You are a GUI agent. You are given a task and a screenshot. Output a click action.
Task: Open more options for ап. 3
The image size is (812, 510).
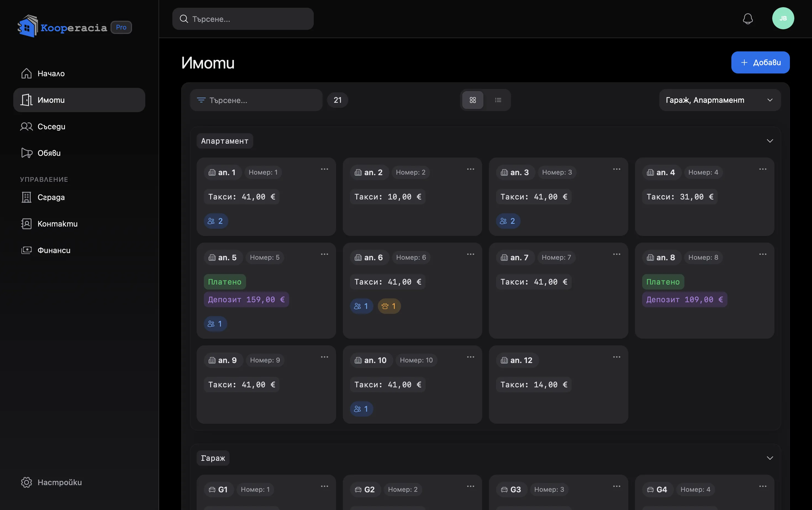[617, 169]
